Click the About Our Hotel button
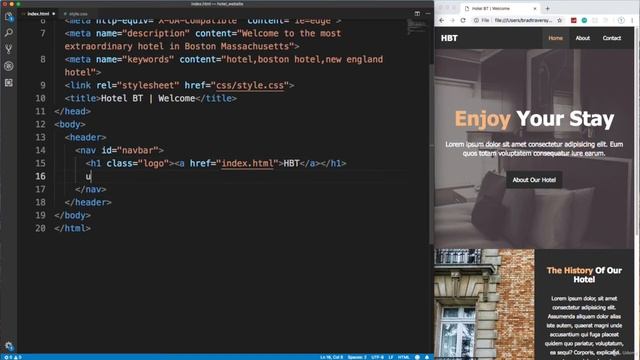Viewport: 640px width, 360px height. tap(534, 180)
